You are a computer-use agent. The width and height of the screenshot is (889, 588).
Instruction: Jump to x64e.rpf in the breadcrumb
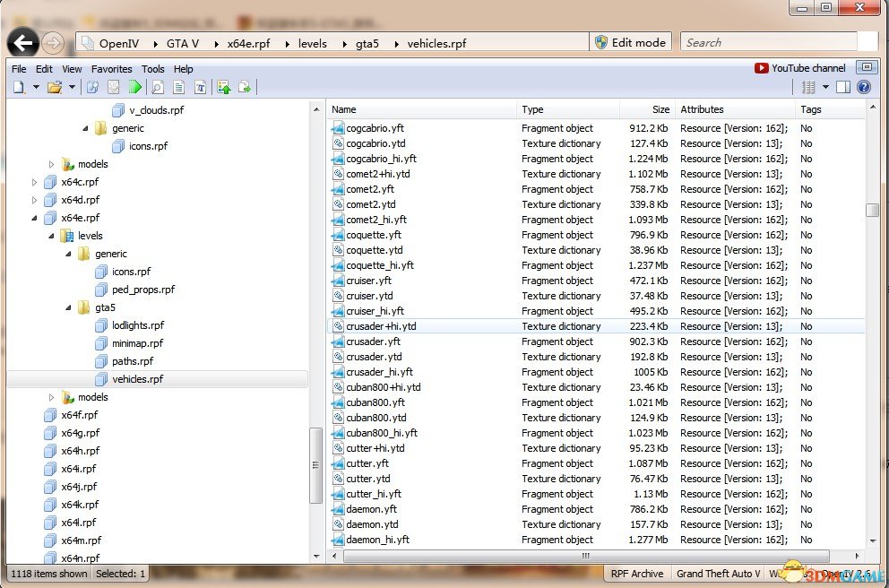248,43
